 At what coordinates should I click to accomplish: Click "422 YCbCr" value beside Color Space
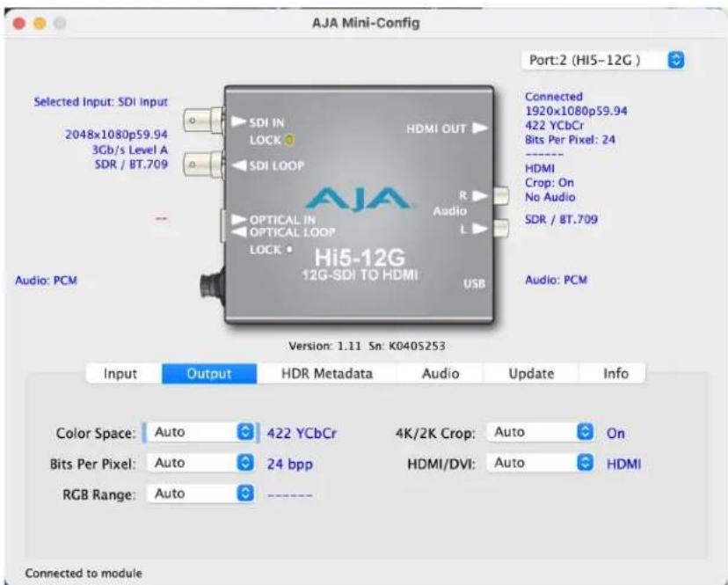pyautogui.click(x=302, y=433)
